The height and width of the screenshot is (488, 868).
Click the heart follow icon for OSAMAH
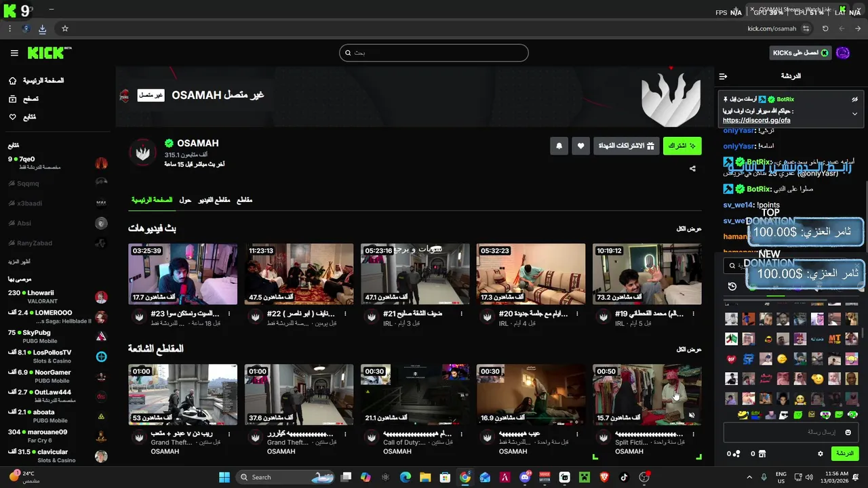click(x=580, y=146)
